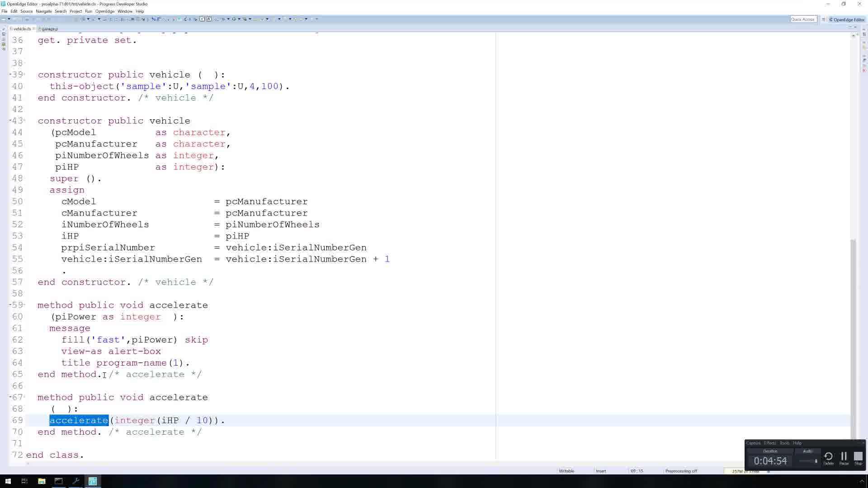
Task: Minimize the editor area via its minimize icon
Action: coord(850,28)
